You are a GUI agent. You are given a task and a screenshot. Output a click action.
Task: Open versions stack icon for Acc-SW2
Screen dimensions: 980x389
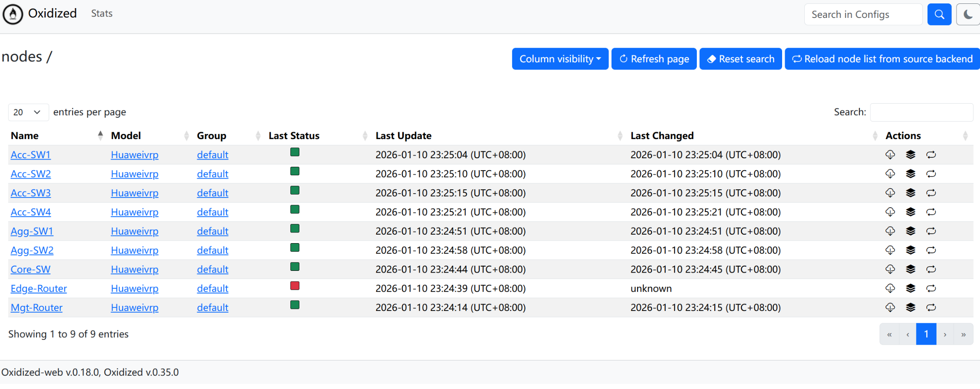pyautogui.click(x=910, y=174)
